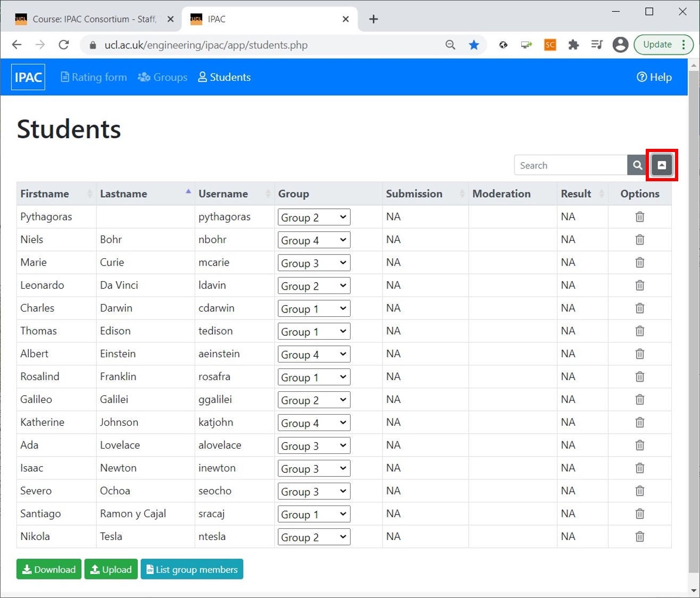This screenshot has width=700, height=598.
Task: Go back in browser history
Action: click(x=17, y=45)
